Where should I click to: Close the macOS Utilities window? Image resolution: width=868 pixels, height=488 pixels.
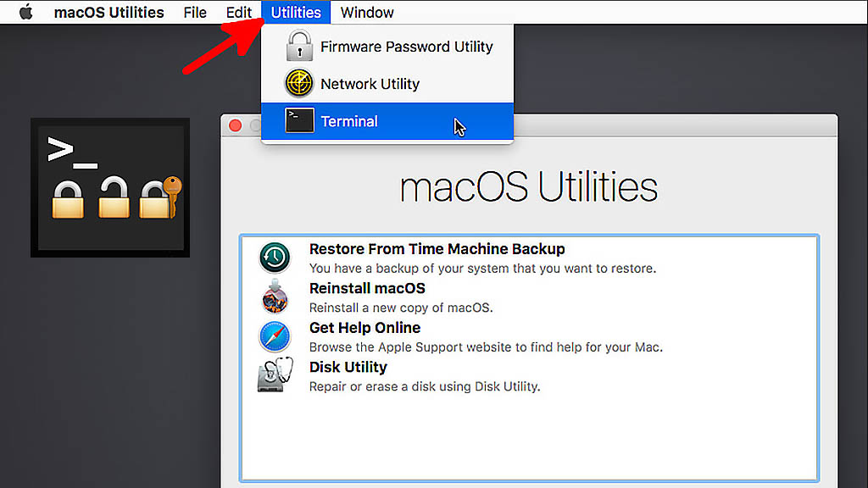[236, 125]
